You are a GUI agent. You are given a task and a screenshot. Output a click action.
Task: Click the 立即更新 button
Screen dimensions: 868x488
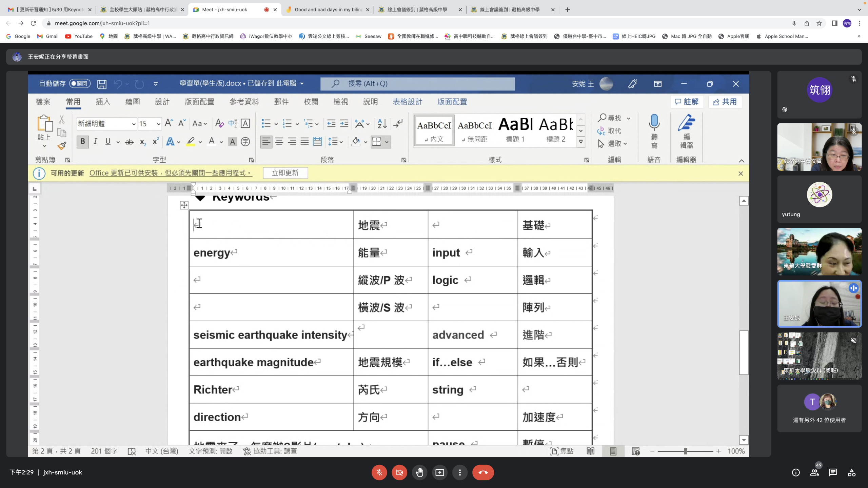(285, 173)
